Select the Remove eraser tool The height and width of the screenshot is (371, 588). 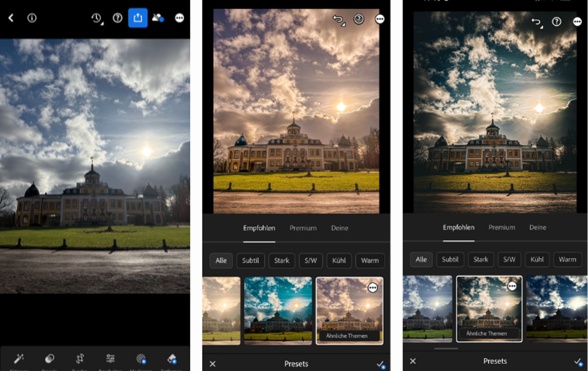172,359
